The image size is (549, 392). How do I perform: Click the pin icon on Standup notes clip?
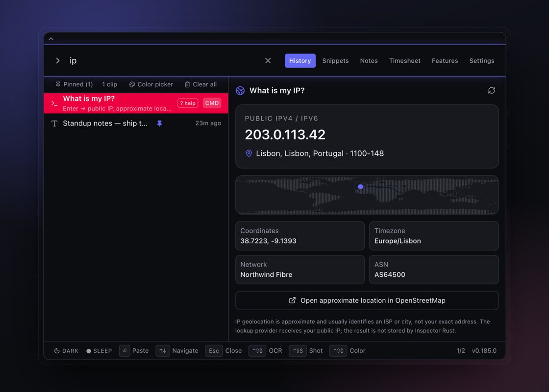[159, 123]
